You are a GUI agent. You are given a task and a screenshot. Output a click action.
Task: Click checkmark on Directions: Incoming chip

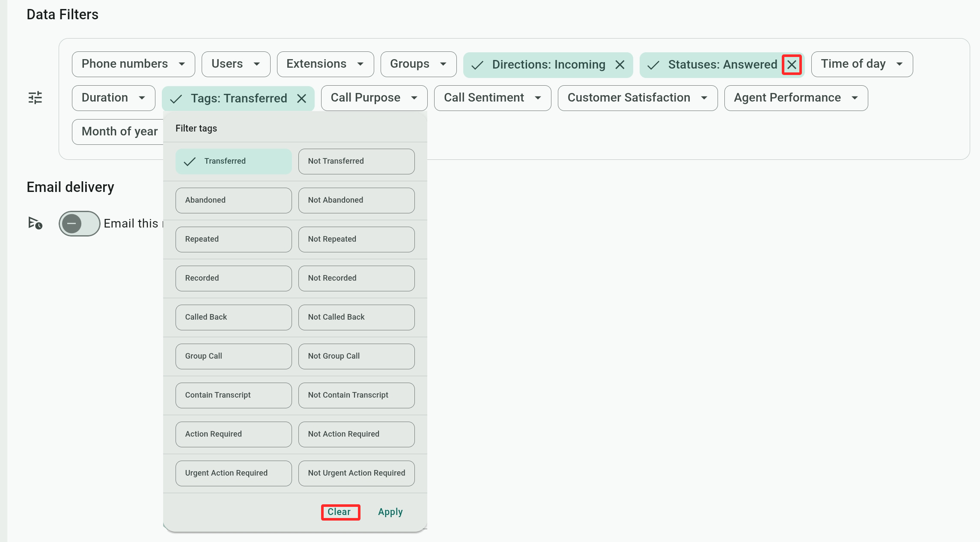[477, 65]
